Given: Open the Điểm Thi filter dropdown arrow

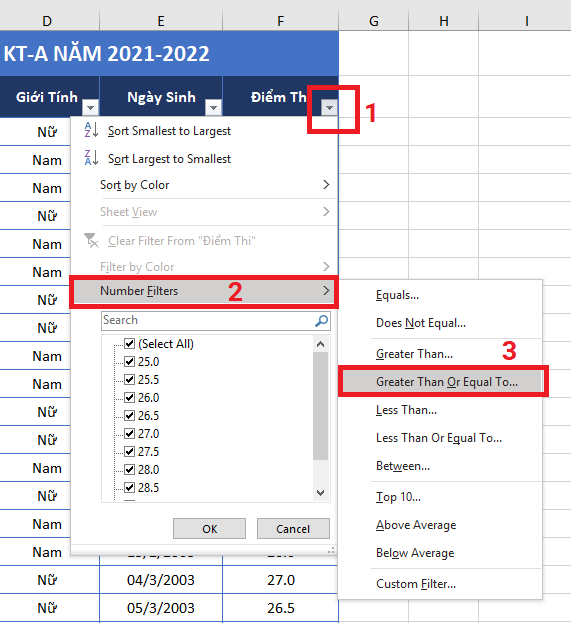Looking at the screenshot, I should pyautogui.click(x=329, y=108).
